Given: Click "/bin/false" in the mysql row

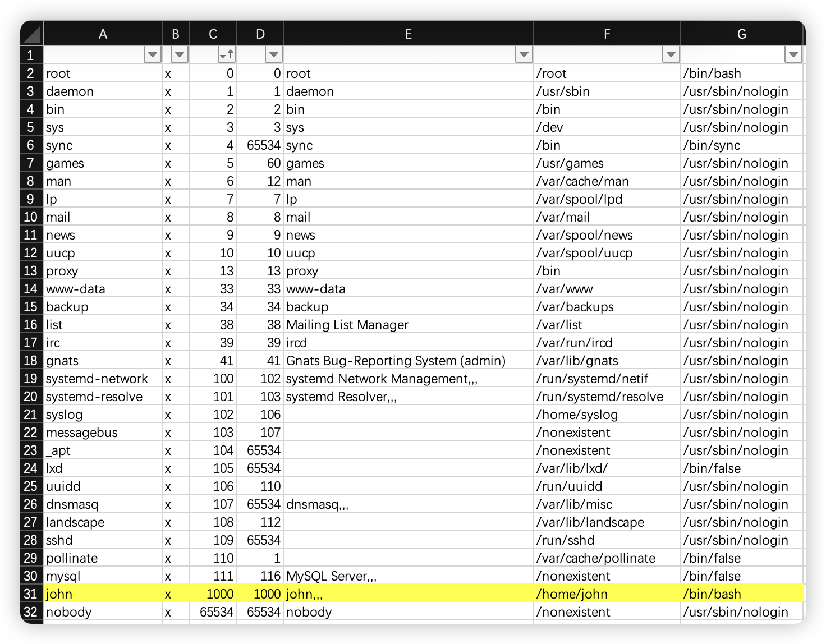Looking at the screenshot, I should 742,576.
